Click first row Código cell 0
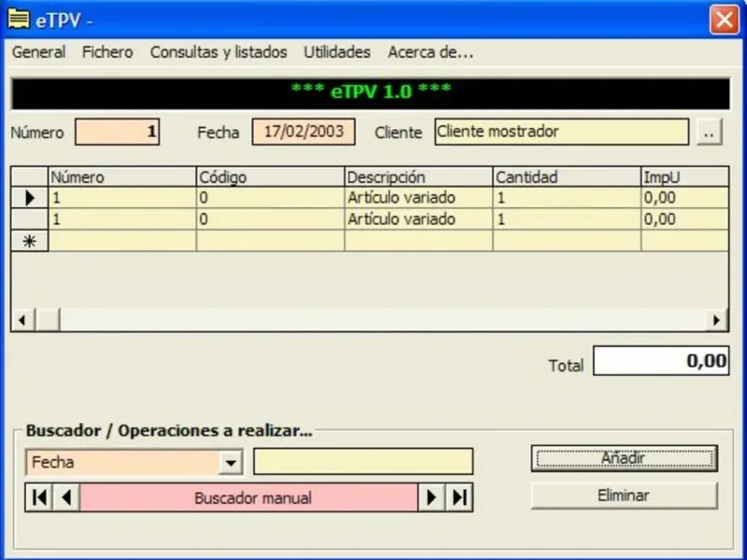The width and height of the screenshot is (747, 560). 271,198
